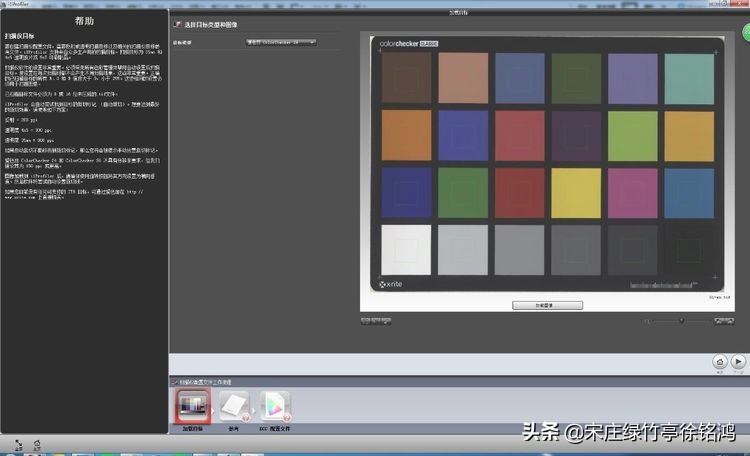Select the ICC Profile workflow step icon
This screenshot has width=750, height=456.
(x=275, y=406)
